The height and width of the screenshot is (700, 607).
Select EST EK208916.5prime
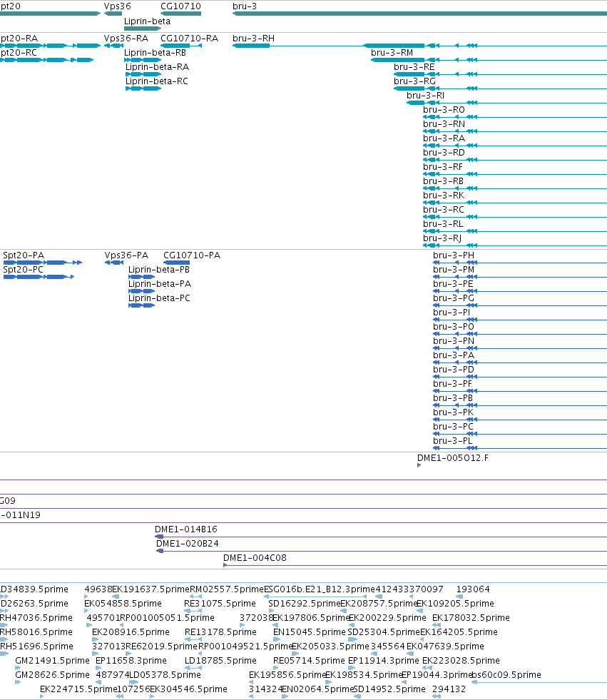click(131, 632)
